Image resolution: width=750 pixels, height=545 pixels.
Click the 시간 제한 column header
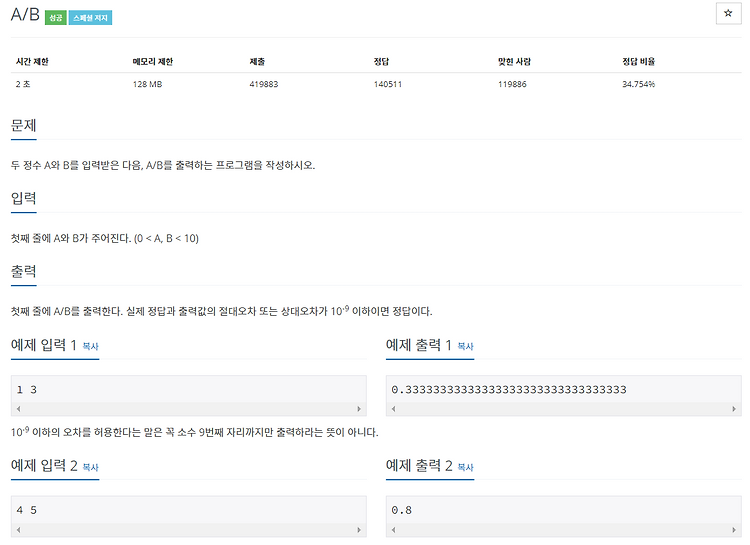(32, 61)
